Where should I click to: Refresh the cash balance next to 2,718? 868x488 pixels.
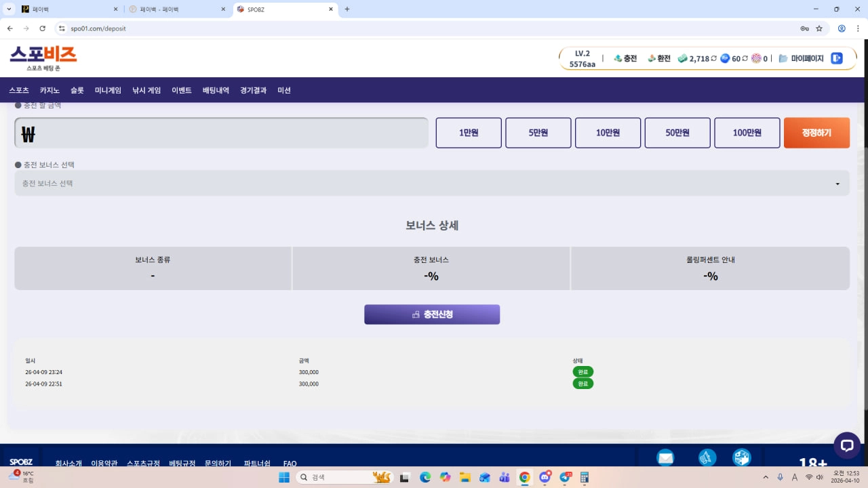pos(713,59)
